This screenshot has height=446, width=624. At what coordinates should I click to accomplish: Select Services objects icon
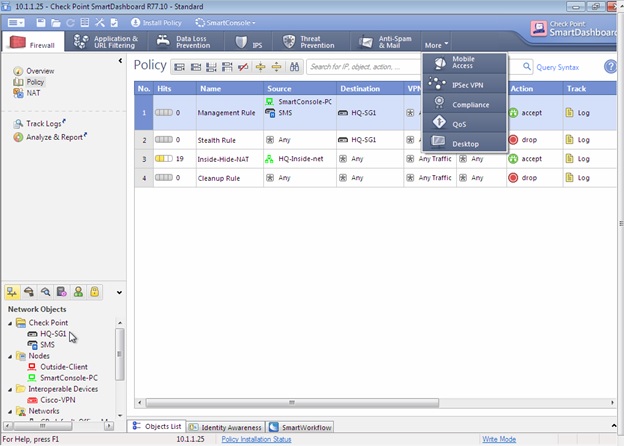[29, 292]
